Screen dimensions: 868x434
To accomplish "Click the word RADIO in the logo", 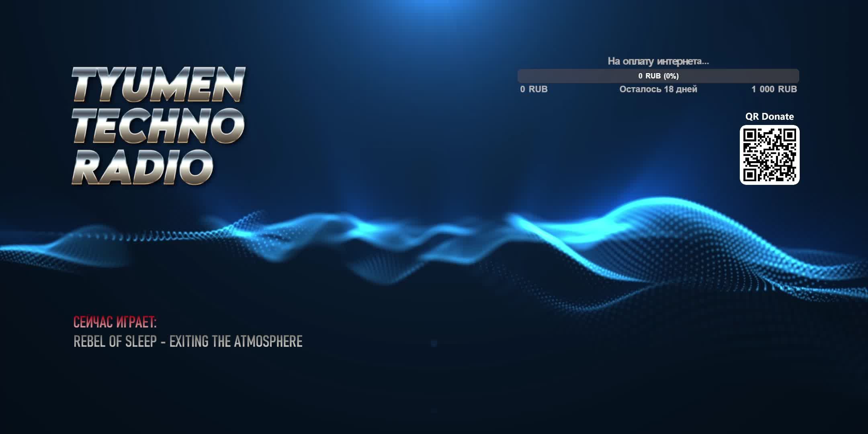I will click(143, 167).
